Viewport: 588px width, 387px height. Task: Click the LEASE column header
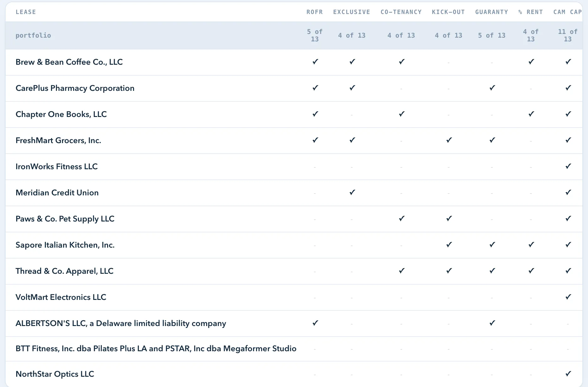tap(26, 12)
